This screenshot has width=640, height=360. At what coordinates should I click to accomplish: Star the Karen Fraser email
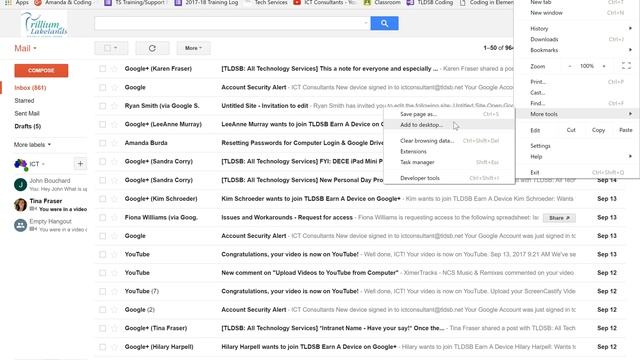point(114,69)
